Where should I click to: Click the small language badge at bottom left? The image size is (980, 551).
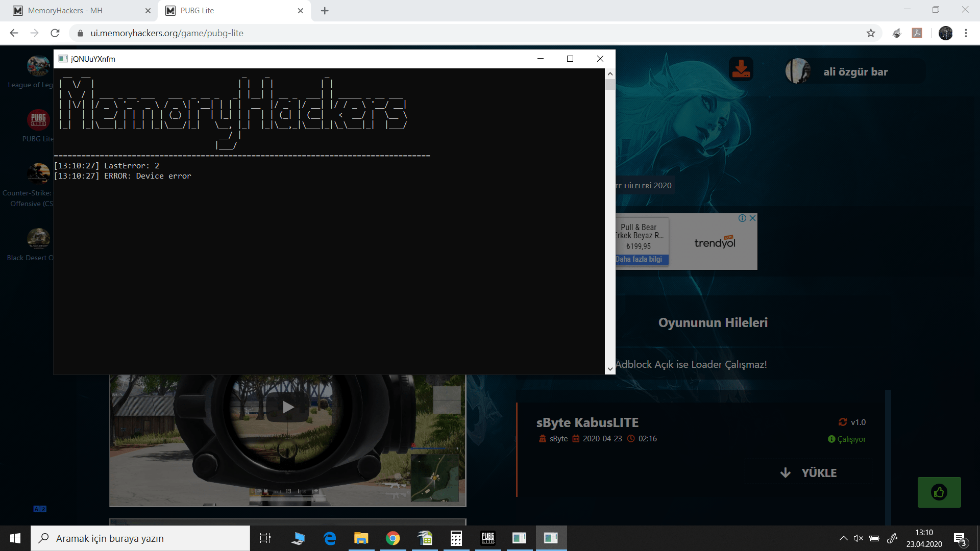pos(40,509)
